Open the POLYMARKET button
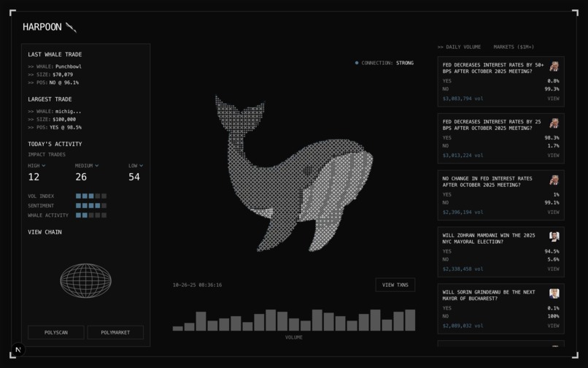This screenshot has height=368, width=588. tap(115, 332)
